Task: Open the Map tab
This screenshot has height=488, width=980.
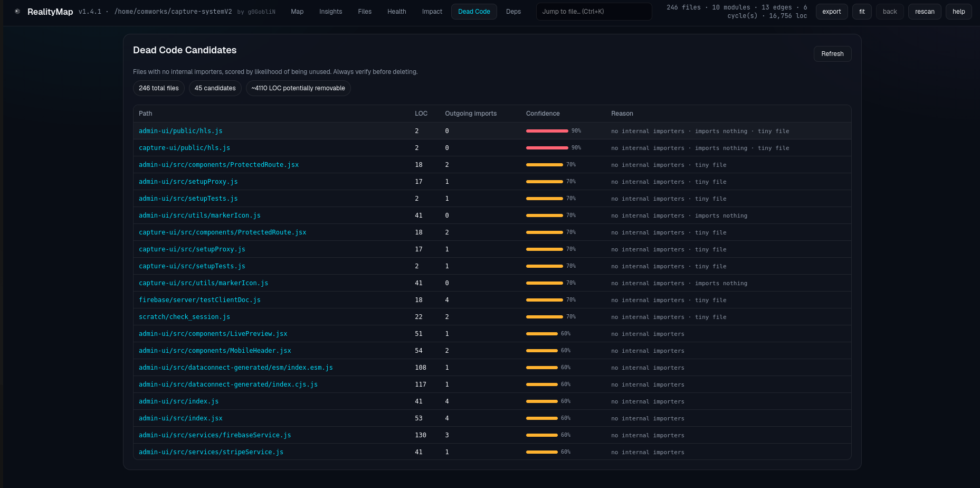Action: coord(297,12)
